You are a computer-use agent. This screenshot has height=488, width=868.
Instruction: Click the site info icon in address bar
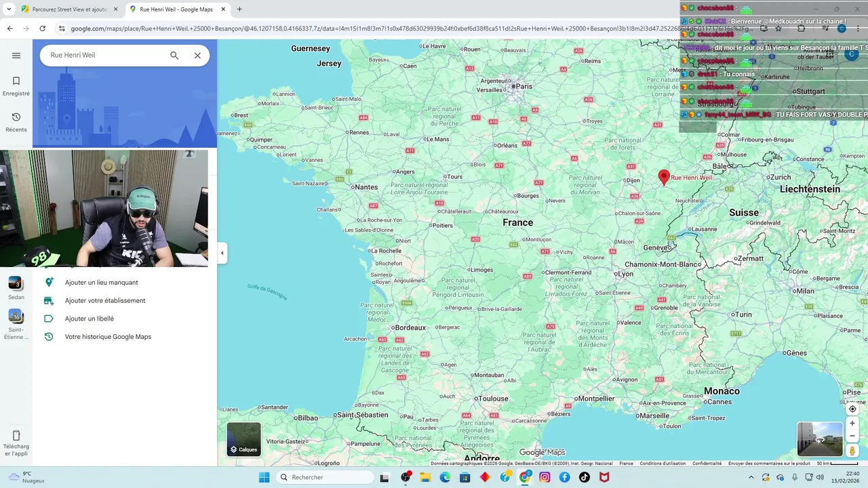[x=62, y=28]
